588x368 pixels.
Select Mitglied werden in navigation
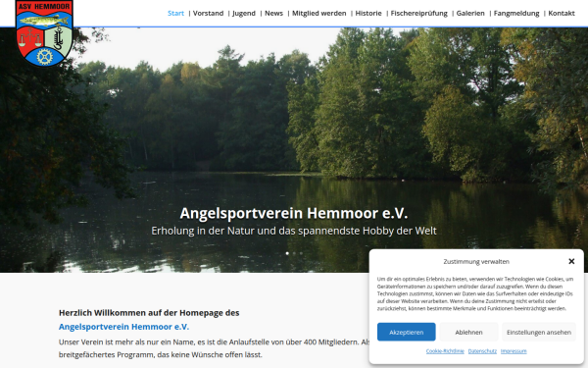click(319, 13)
